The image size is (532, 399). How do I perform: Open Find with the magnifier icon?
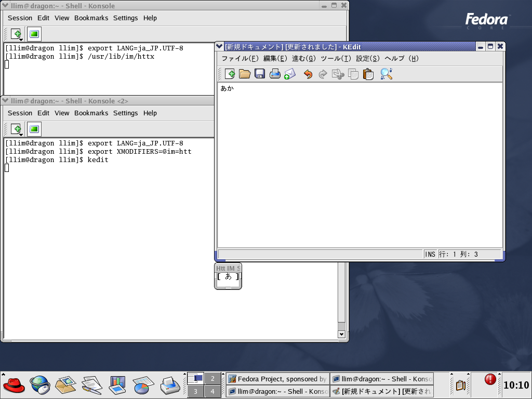click(x=386, y=74)
